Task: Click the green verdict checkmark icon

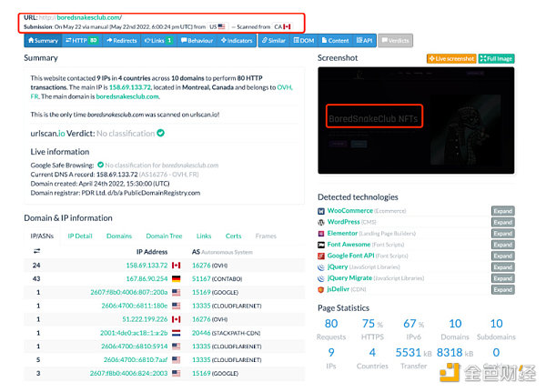Action: [160, 133]
